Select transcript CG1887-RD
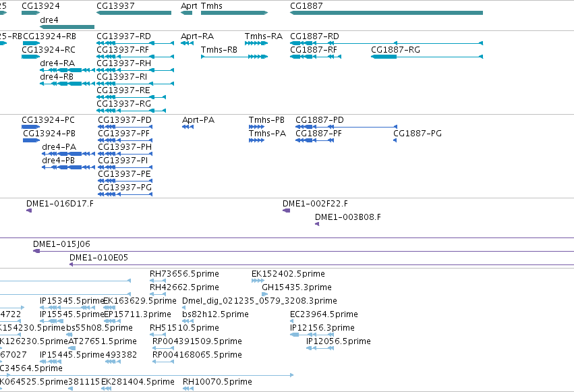This screenshot has width=574, height=392. coord(314,36)
